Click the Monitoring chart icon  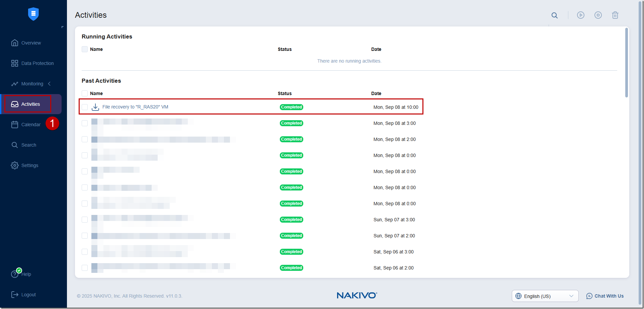click(x=14, y=84)
